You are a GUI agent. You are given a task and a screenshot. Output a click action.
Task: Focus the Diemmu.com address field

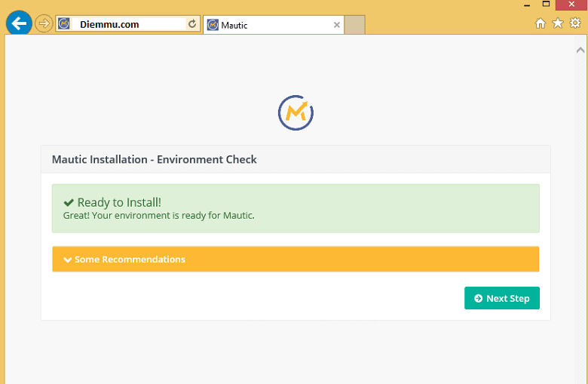click(127, 24)
